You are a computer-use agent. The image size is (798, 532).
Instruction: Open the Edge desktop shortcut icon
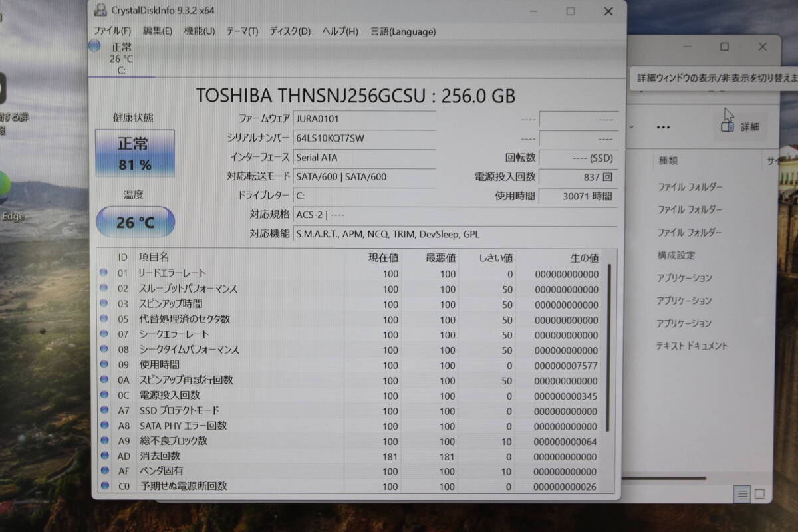[x=5, y=189]
